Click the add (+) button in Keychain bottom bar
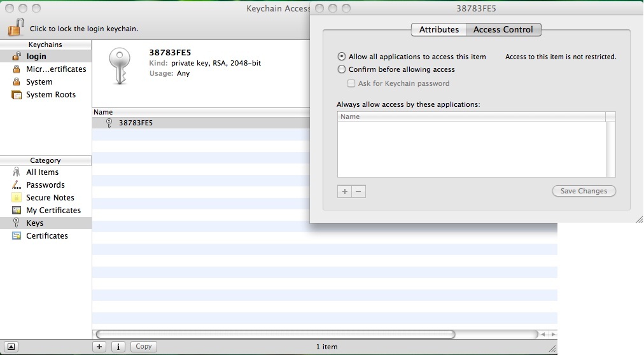Screen dimensions: 644x355 [99, 347]
